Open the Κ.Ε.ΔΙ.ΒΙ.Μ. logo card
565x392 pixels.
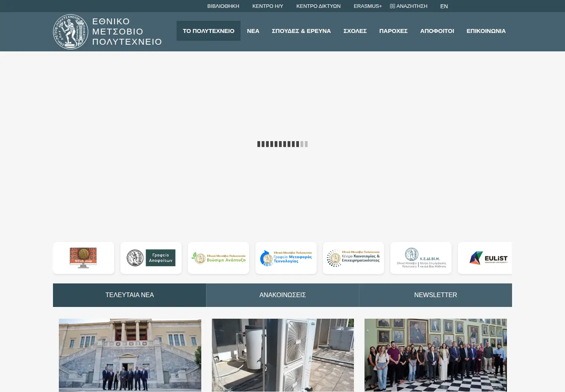coord(421,258)
